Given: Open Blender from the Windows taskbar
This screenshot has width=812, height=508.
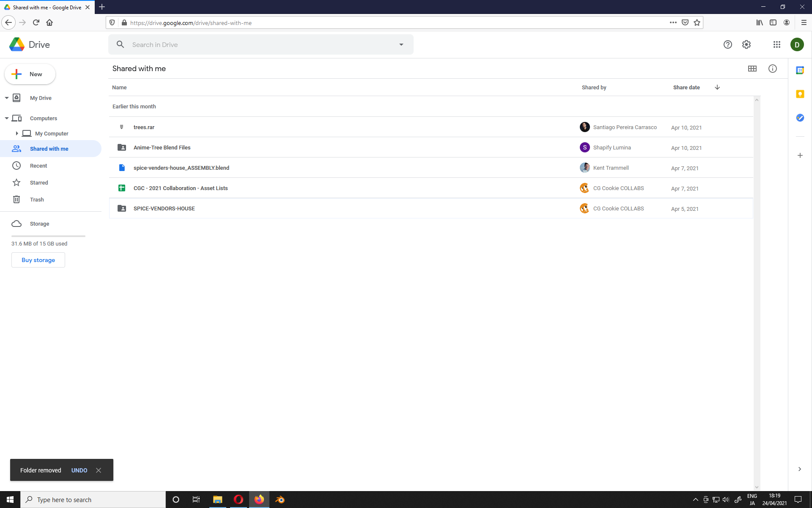Looking at the screenshot, I should (x=280, y=500).
